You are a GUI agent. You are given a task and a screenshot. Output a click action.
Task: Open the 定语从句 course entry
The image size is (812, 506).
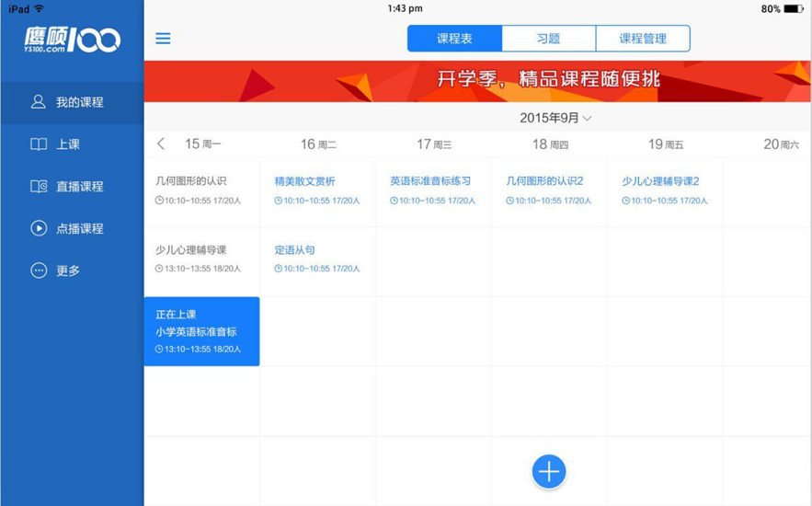294,250
